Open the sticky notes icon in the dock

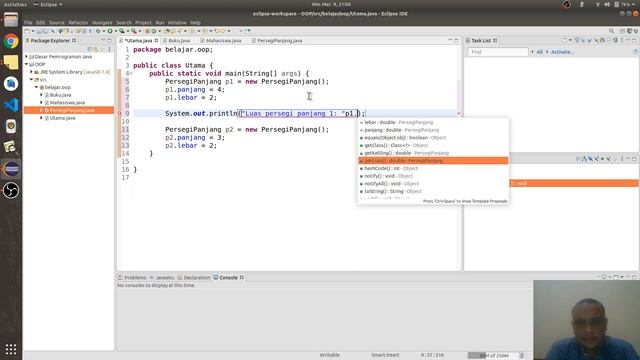coord(11,62)
